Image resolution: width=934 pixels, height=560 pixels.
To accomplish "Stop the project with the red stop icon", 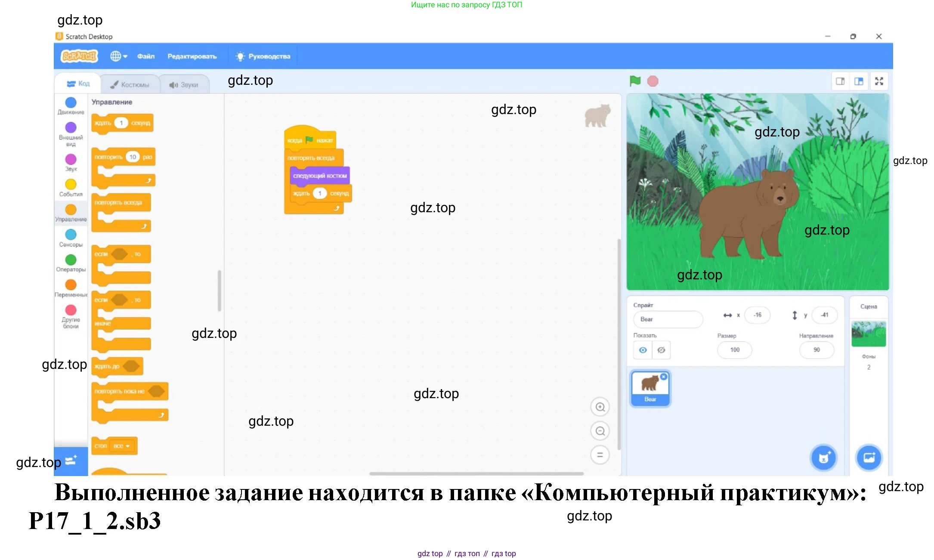I will click(653, 81).
